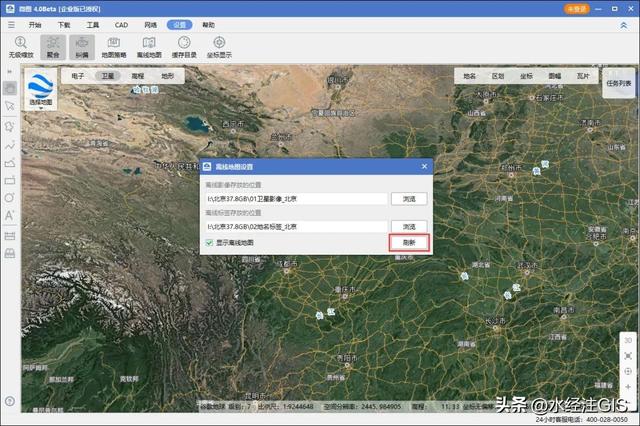Collapse the ribbon with the double chevron
The image size is (640, 426).
(624, 25)
